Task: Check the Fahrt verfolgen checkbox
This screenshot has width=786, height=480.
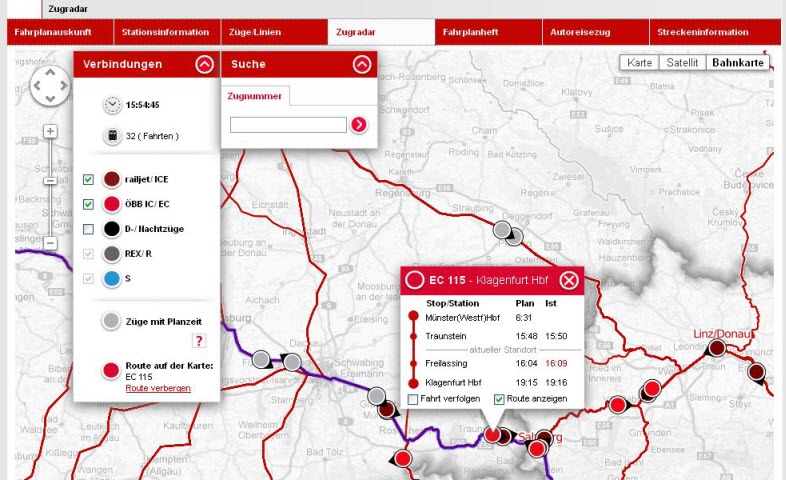Action: tap(413, 399)
